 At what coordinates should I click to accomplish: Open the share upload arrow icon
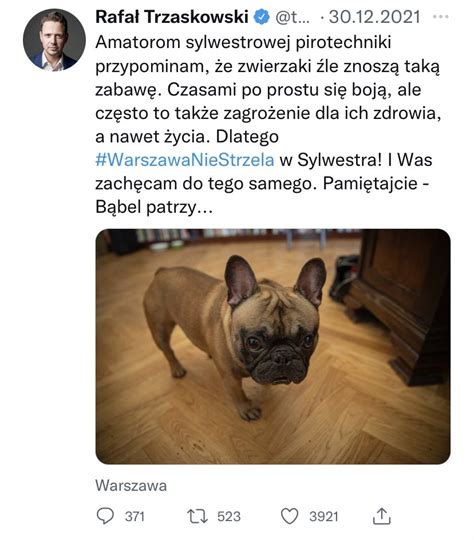point(382,516)
